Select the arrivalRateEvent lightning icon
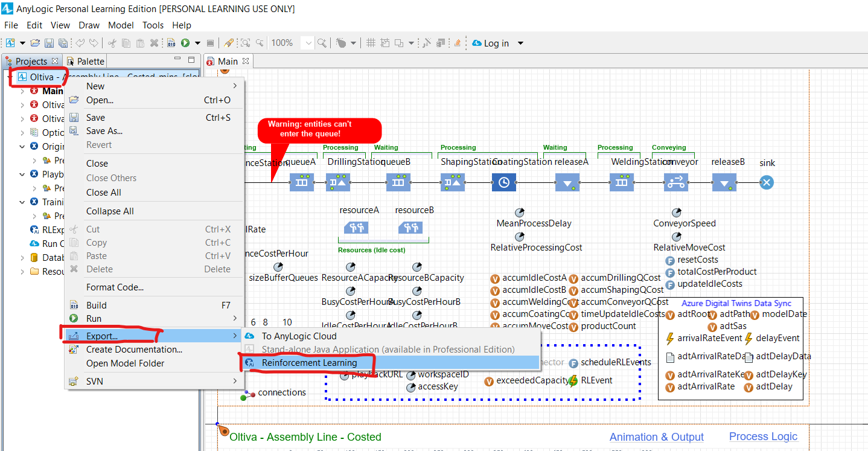This screenshot has width=868, height=451. tap(670, 339)
